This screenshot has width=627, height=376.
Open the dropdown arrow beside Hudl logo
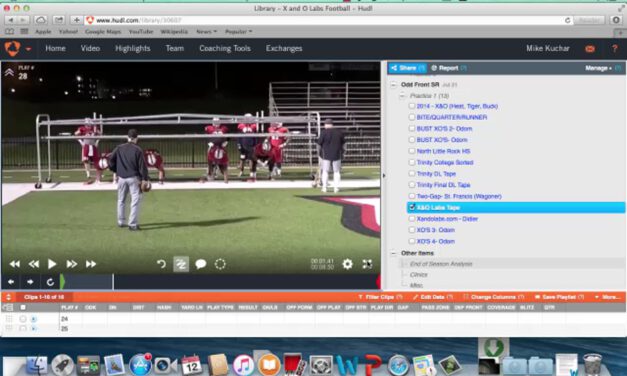pyautogui.click(x=28, y=49)
